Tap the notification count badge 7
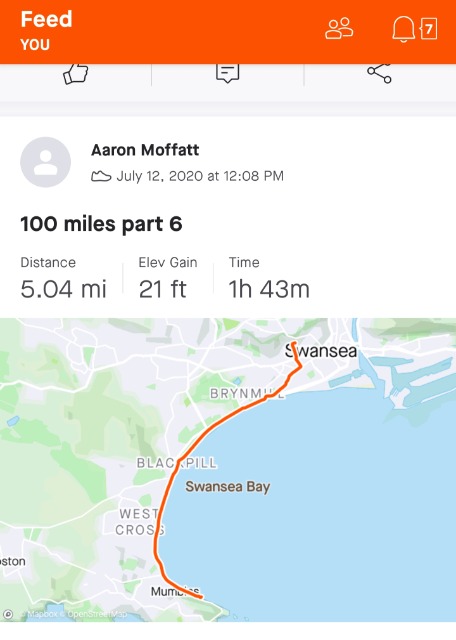Viewport: 456px width, 640px height. coord(428,29)
